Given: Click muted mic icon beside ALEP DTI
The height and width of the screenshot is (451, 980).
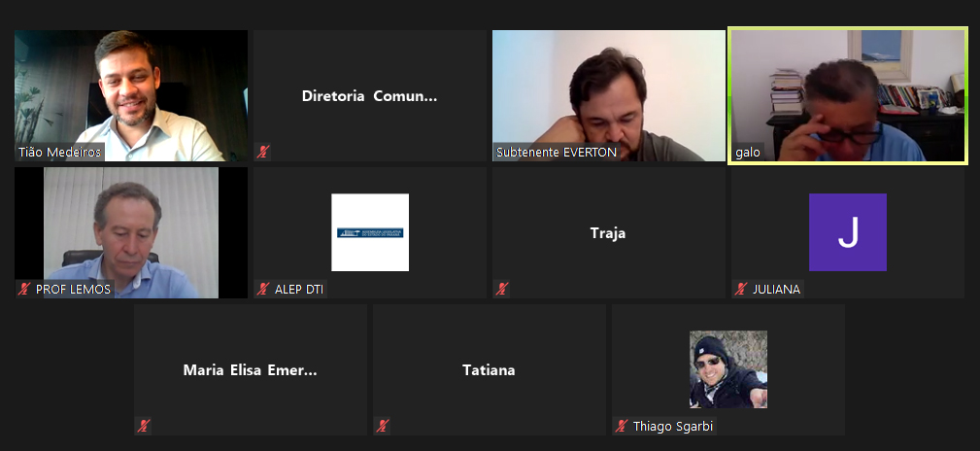Looking at the screenshot, I should (263, 289).
